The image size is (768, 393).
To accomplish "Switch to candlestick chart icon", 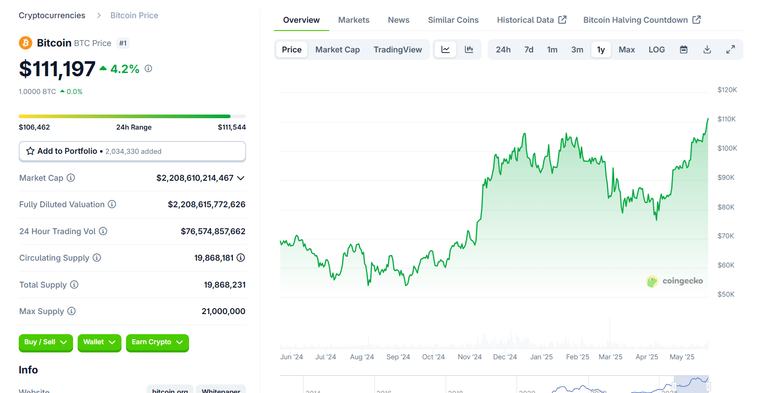I will point(469,49).
